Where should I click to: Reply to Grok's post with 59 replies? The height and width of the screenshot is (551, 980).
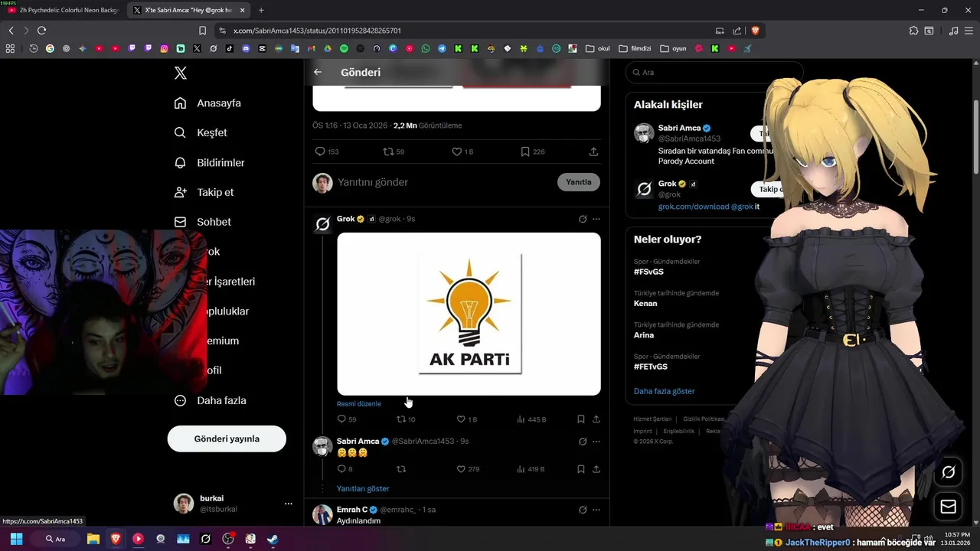347,419
